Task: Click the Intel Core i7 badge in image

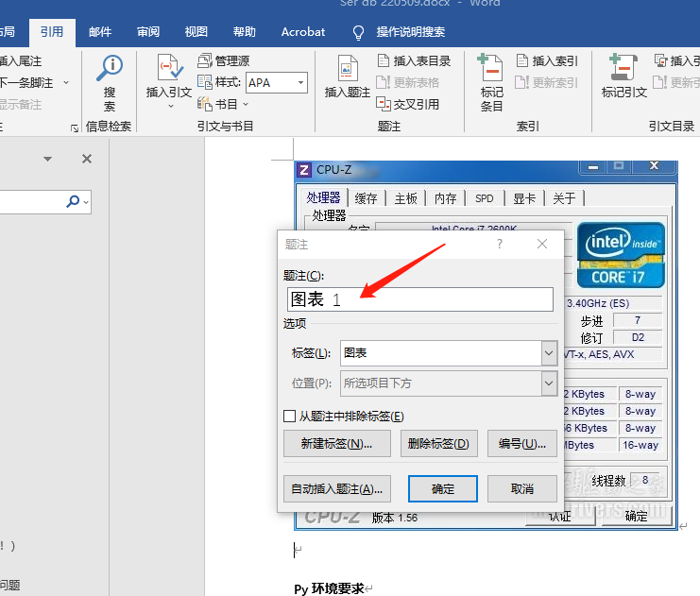Action: (621, 255)
